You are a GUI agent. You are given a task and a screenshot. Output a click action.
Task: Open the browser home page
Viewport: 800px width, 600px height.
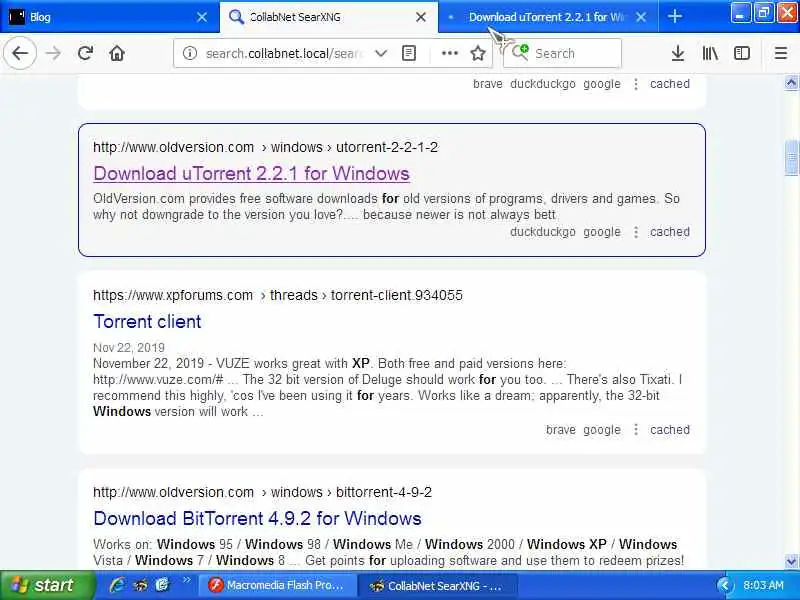click(x=117, y=53)
